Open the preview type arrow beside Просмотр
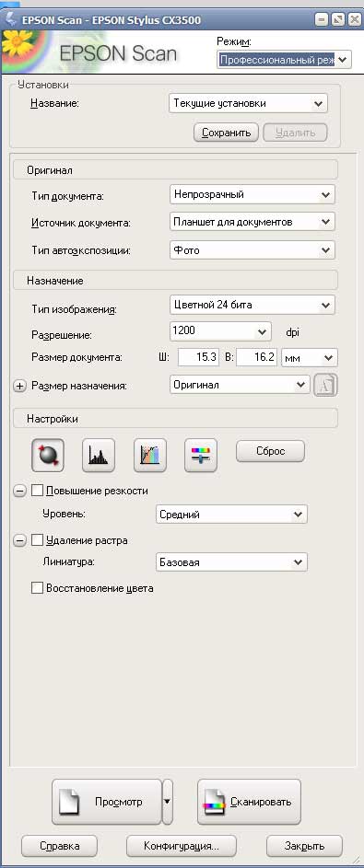Viewport: 364px width, 868px height. coord(168,802)
